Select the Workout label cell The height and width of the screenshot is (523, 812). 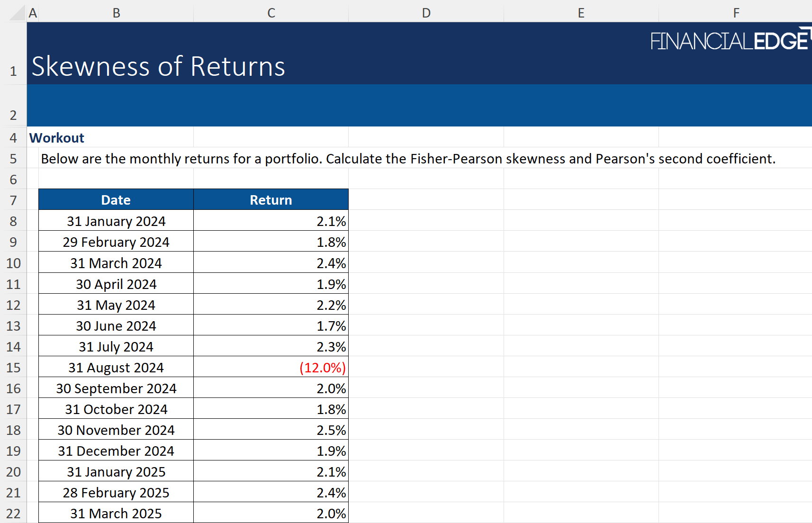click(x=57, y=138)
